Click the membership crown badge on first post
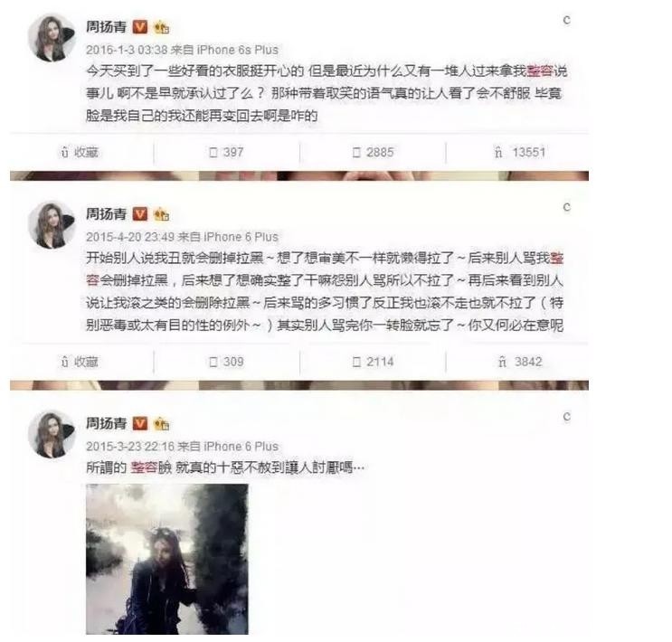Screen dimensions: 672x642 [162, 27]
